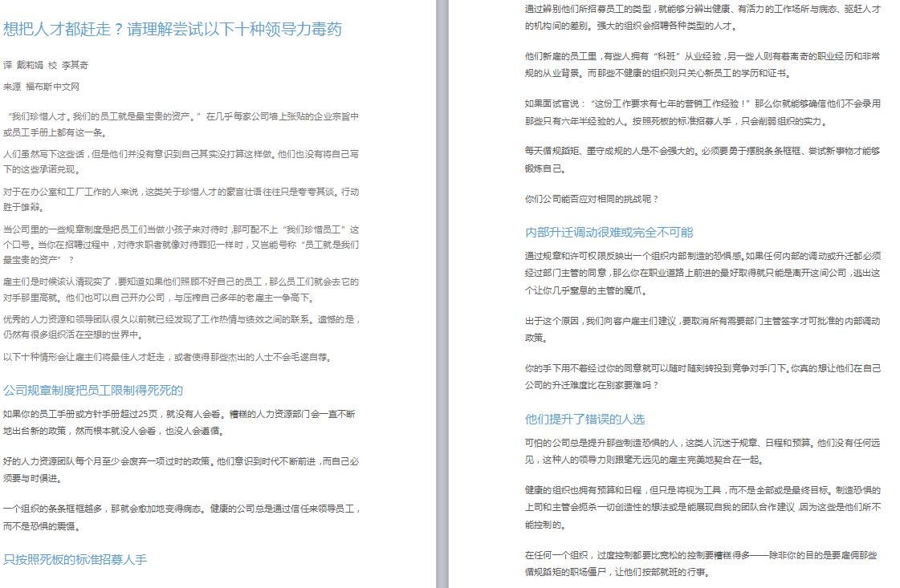Image resolution: width=900 pixels, height=588 pixels.
Task: Click paragraph beginning 对于在办公室和工厂工作的人来说
Action: click(x=181, y=199)
